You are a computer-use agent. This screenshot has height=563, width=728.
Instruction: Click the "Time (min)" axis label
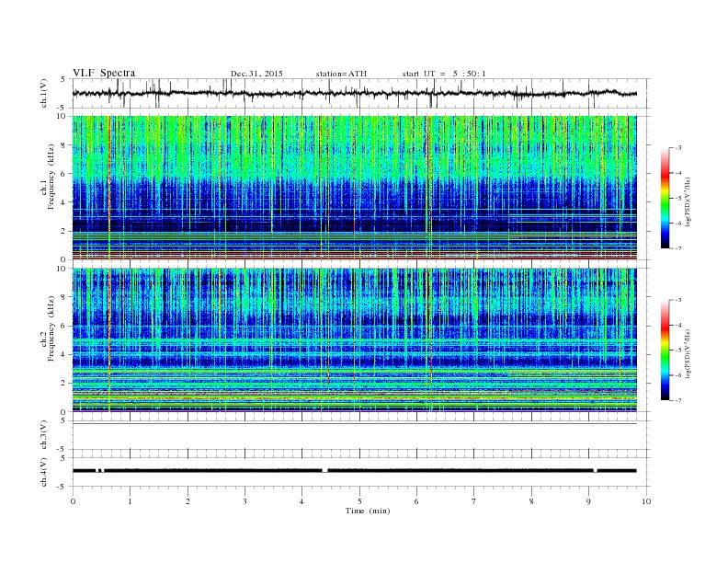(368, 511)
